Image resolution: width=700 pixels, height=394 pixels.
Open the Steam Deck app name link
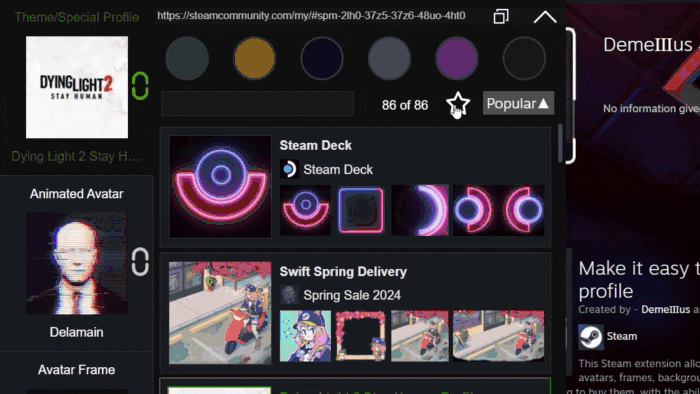point(338,170)
